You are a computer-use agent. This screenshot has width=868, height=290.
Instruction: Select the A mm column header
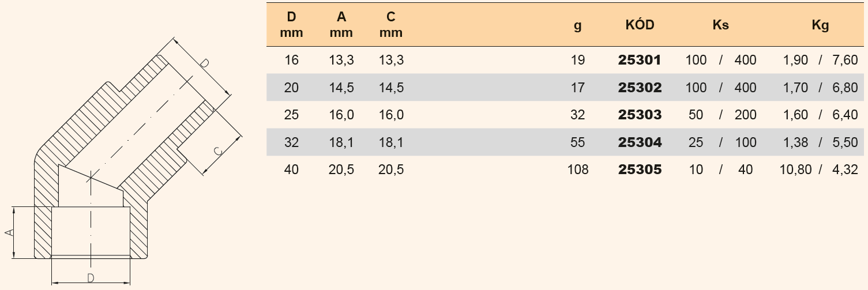click(341, 25)
